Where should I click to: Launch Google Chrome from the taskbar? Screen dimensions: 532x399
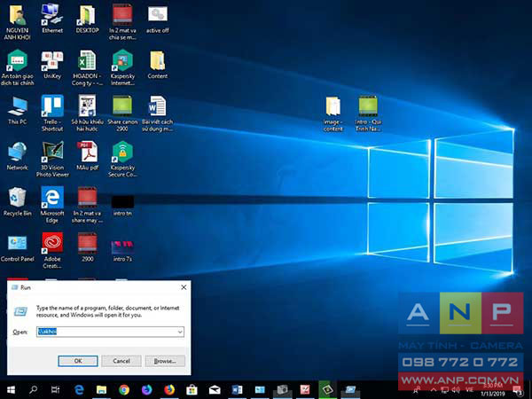[x=124, y=390]
